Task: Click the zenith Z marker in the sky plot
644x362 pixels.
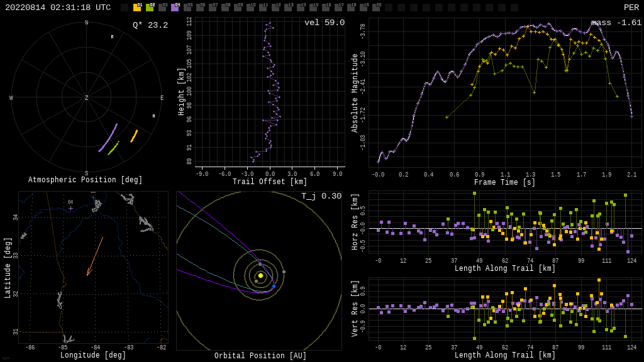Action: click(87, 98)
